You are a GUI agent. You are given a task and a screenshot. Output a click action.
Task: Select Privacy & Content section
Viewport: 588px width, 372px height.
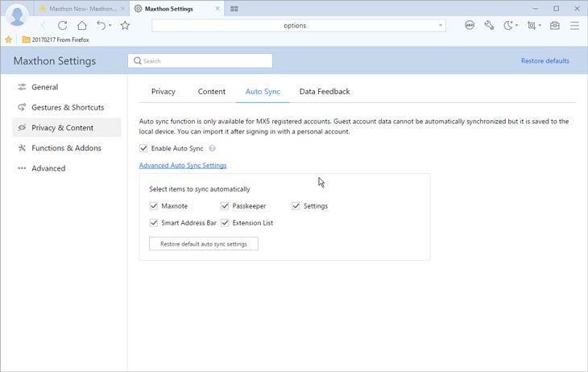tap(67, 127)
